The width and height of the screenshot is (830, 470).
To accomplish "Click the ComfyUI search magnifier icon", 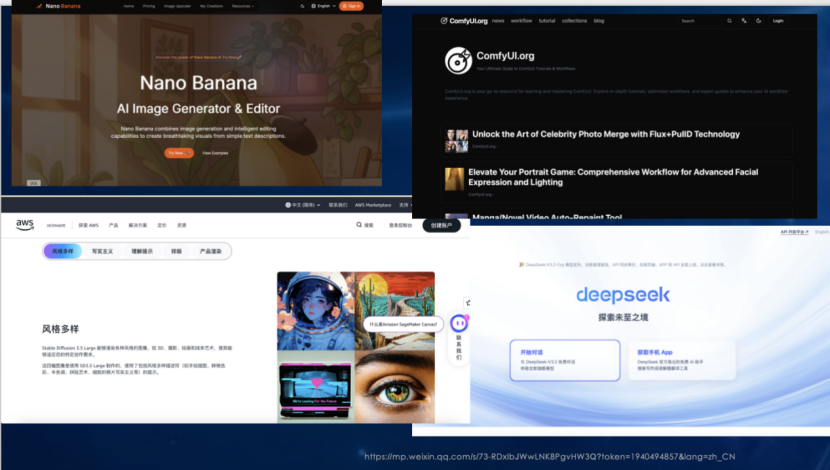I will pos(727,20).
